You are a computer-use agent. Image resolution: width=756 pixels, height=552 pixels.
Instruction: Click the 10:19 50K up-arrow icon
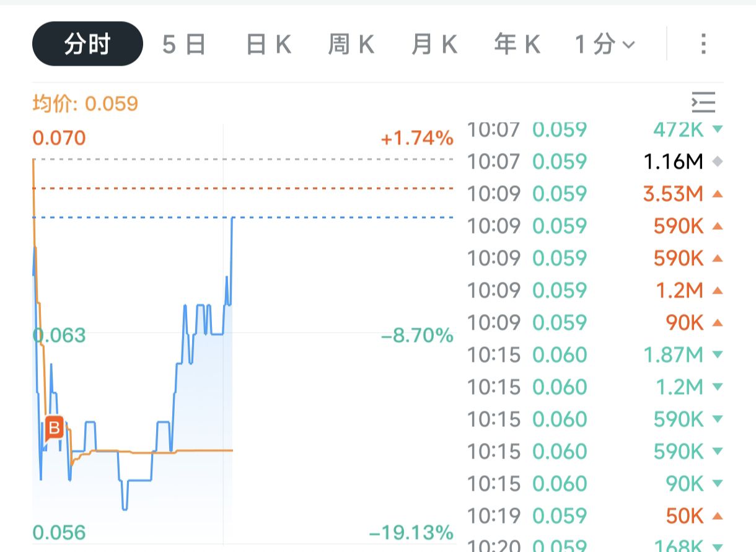point(718,516)
